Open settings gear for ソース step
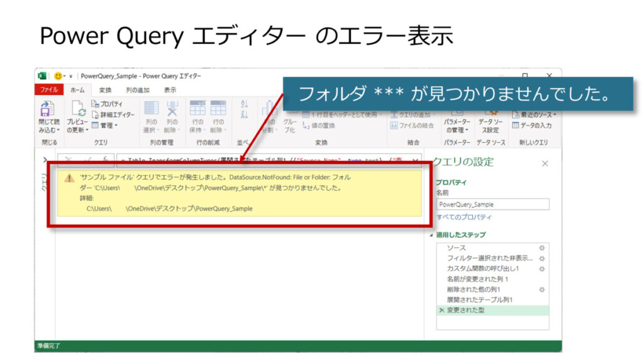Viewport: 644px width, 362px height. click(541, 248)
